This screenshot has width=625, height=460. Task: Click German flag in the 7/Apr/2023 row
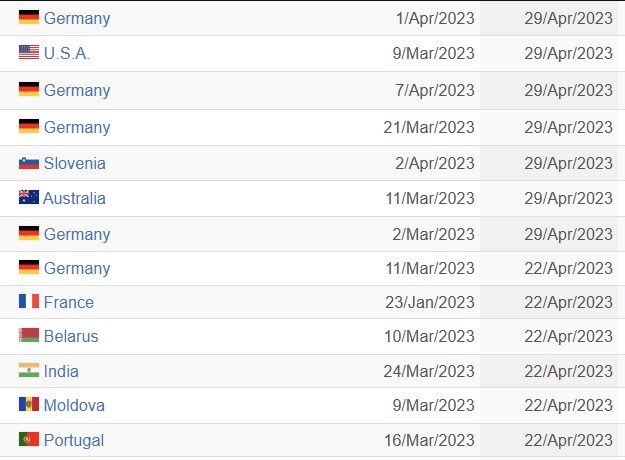29,89
